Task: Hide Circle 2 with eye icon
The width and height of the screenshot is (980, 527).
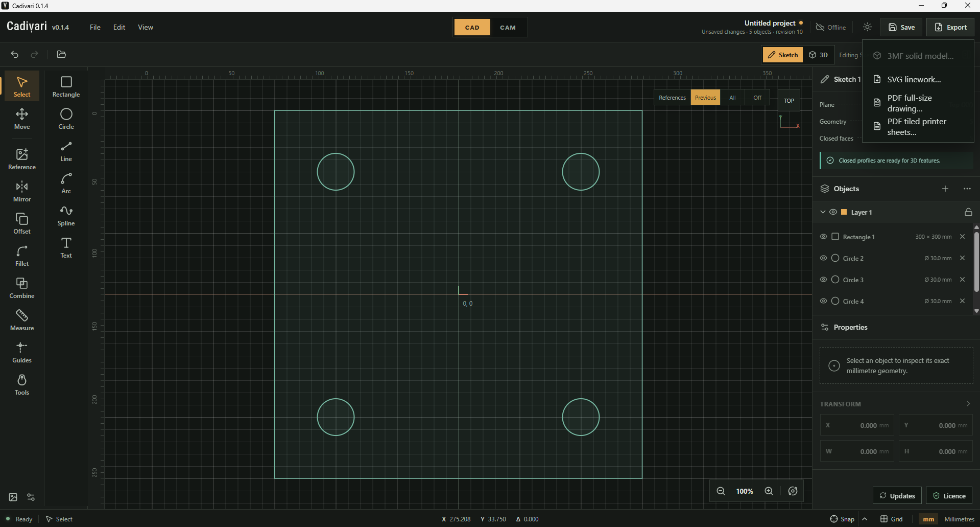Action: coord(823,258)
